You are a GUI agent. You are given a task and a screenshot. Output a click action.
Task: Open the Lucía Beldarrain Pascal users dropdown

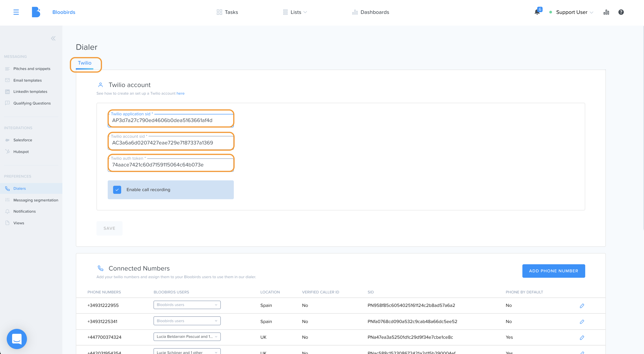[x=187, y=337]
